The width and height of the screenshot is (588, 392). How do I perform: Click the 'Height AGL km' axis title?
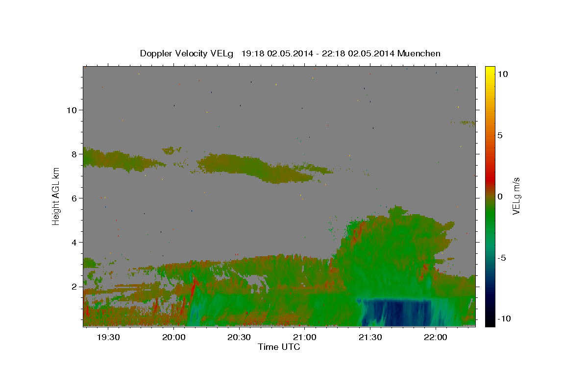point(56,196)
